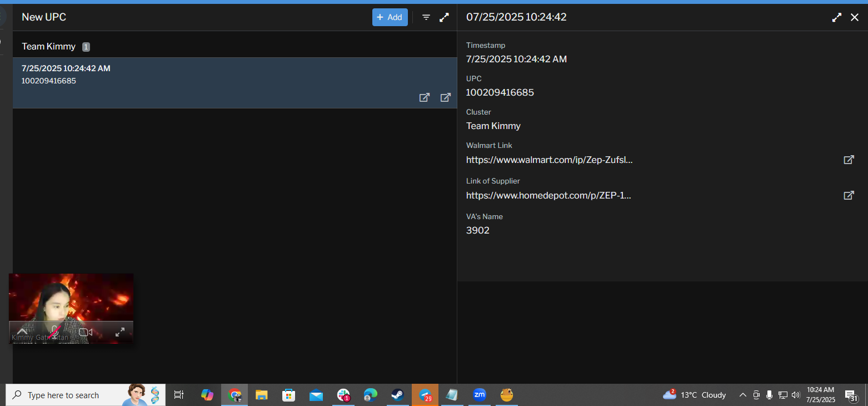The height and width of the screenshot is (406, 868).
Task: Collapse the video overlay with the chevron
Action: (x=22, y=330)
